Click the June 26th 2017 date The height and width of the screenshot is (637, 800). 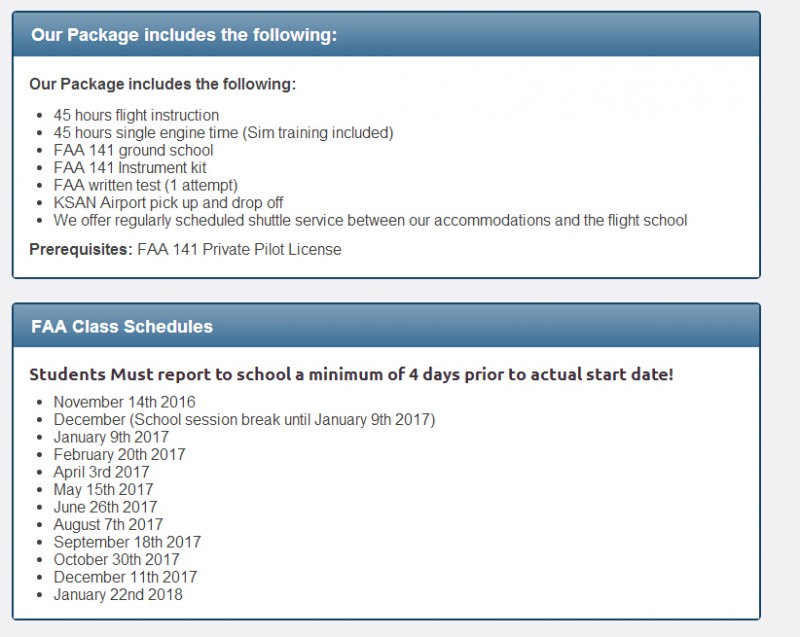(x=105, y=507)
